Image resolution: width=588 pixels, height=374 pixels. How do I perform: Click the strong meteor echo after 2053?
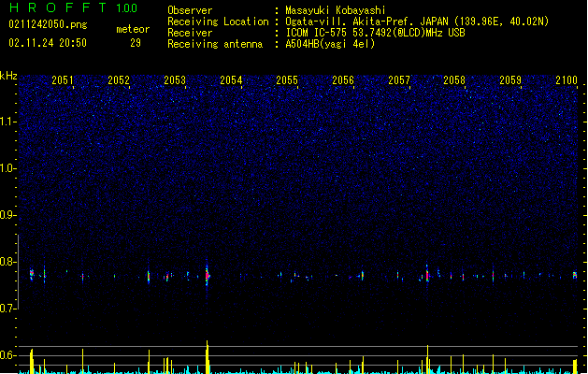tap(207, 275)
